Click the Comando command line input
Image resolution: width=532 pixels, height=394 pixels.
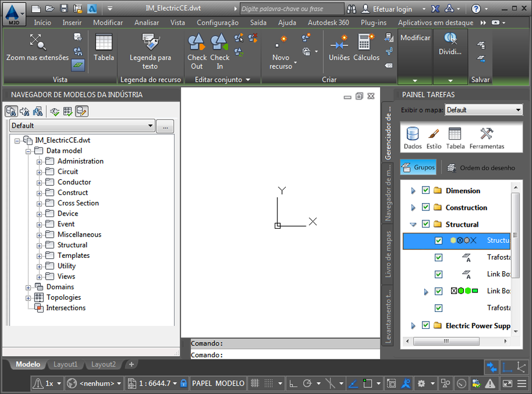[285, 355]
